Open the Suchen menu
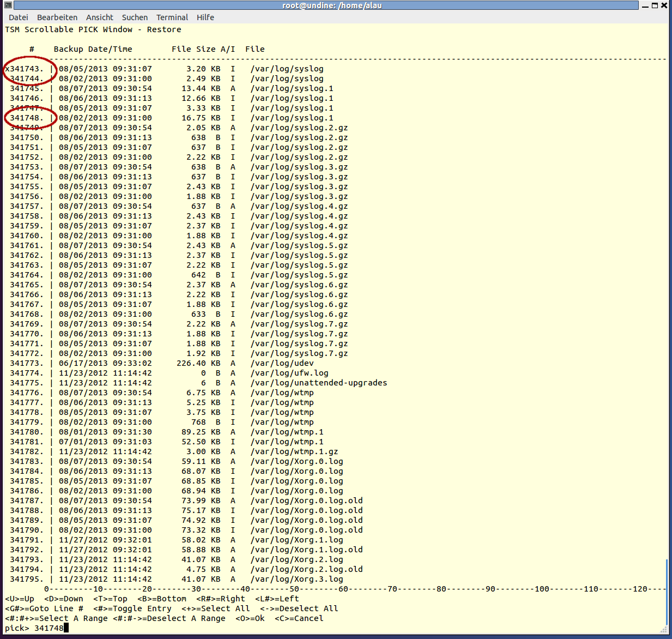 pos(135,17)
